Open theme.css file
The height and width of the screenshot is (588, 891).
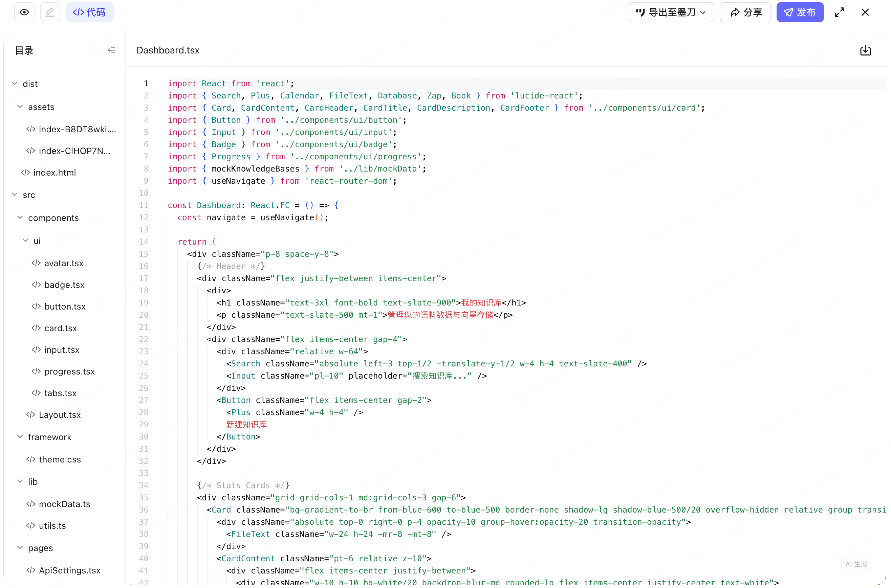(x=53, y=460)
